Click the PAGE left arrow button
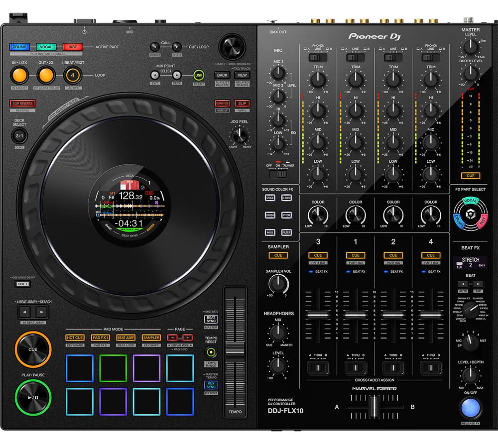This screenshot has height=448, width=498. click(x=172, y=338)
